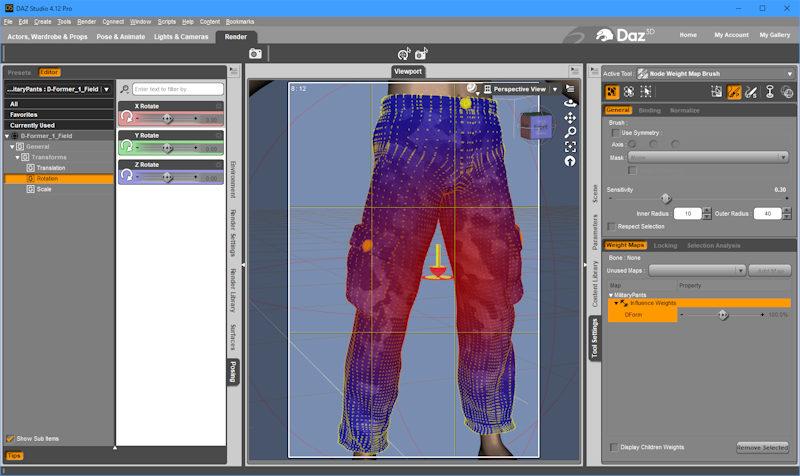Click the reset camera up-arrow icon
Image resolution: width=800 pixels, height=476 pixels.
pyautogui.click(x=570, y=161)
